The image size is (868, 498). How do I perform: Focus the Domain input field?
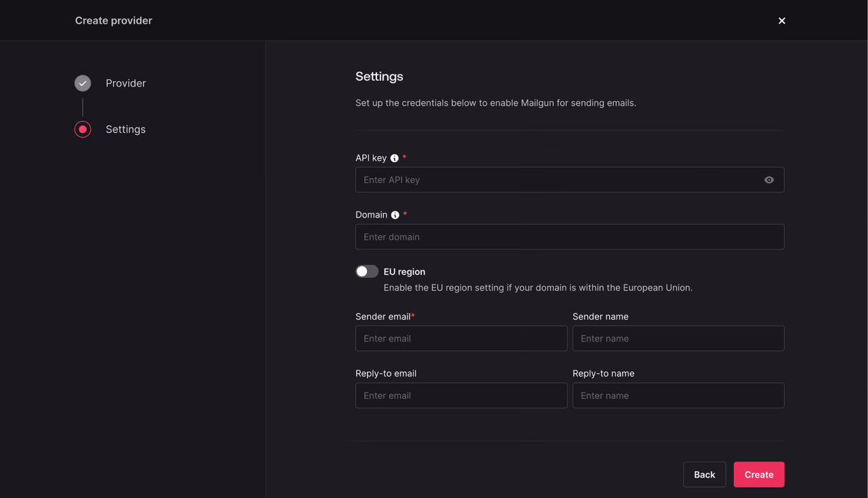point(570,236)
